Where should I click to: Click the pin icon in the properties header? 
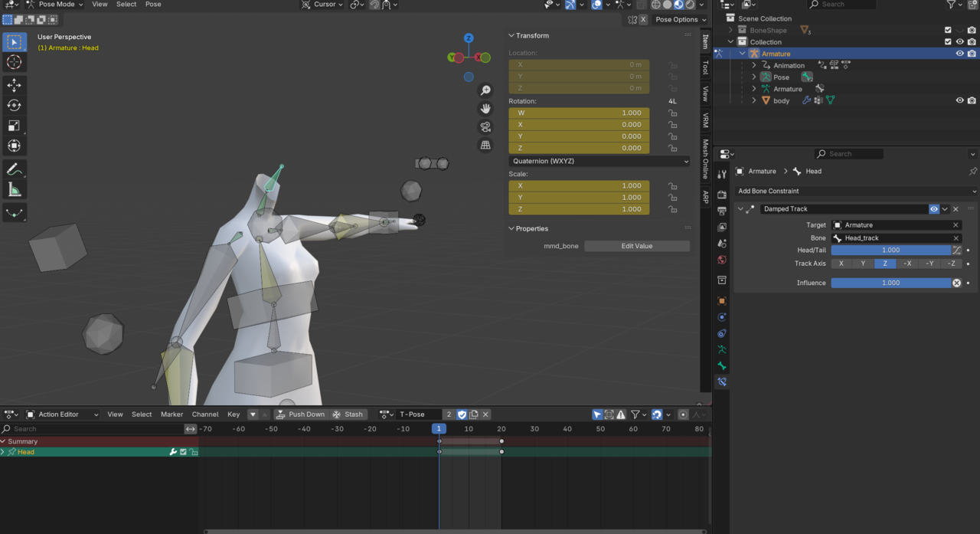coord(972,172)
